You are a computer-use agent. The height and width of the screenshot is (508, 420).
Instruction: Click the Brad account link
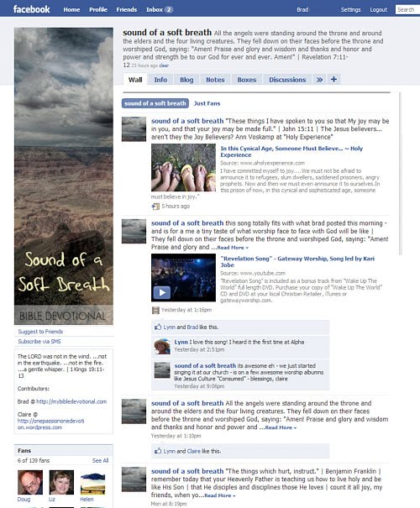(302, 10)
